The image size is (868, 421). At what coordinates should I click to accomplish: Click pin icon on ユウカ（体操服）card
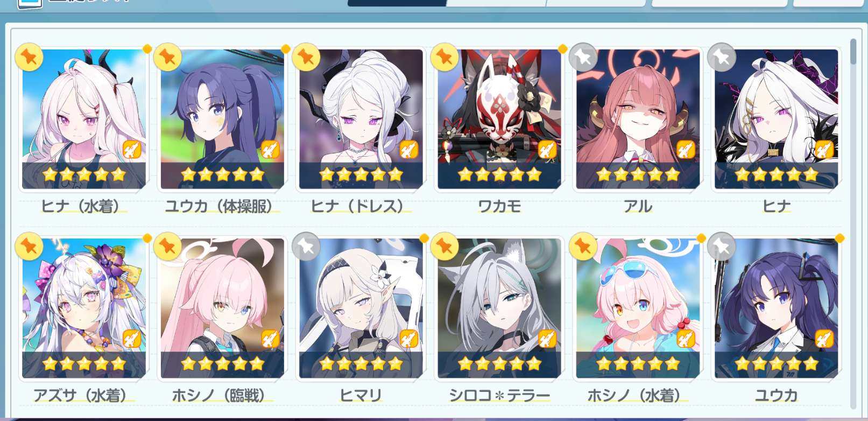pyautogui.click(x=167, y=57)
